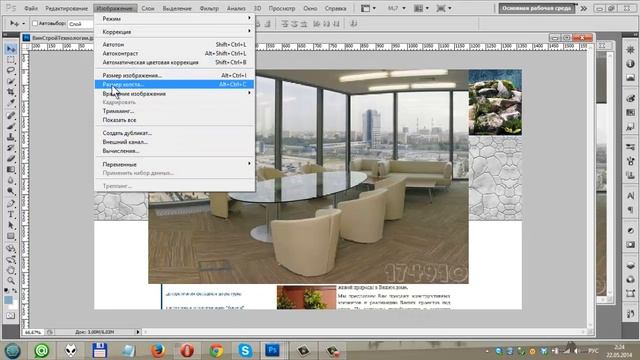The width and height of the screenshot is (640, 360).
Task: Expand the workspace switcher double arrow
Action: [584, 8]
